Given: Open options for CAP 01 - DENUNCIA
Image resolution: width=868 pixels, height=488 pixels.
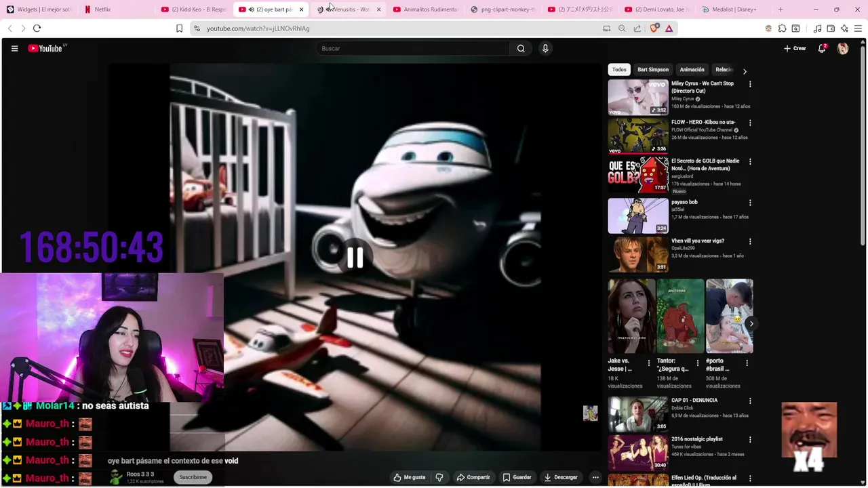Looking at the screenshot, I should pyautogui.click(x=750, y=401).
